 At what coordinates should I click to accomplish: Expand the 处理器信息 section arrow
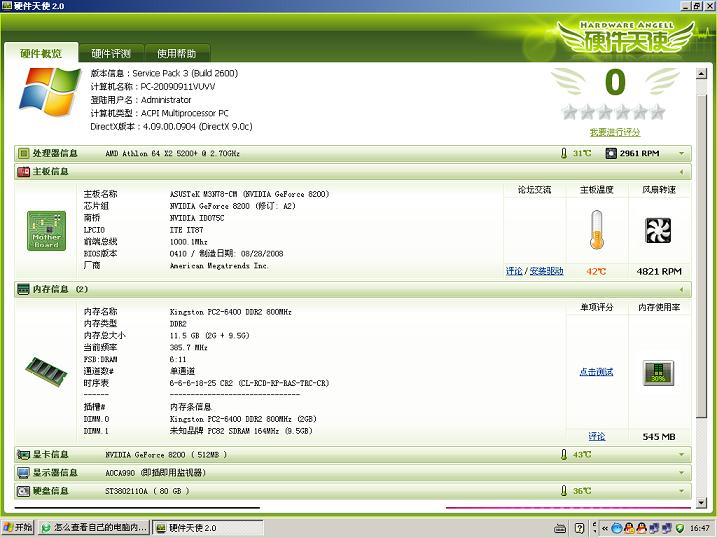pyautogui.click(x=682, y=154)
